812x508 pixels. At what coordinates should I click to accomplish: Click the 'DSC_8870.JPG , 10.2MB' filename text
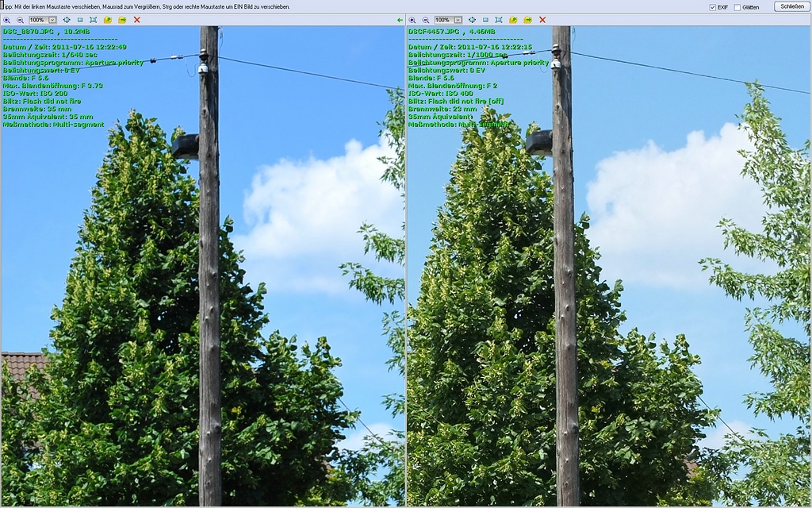pyautogui.click(x=46, y=32)
